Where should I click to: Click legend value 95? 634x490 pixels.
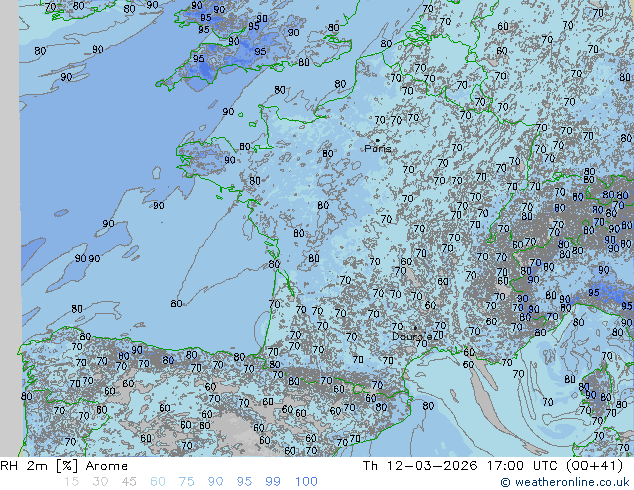(x=244, y=482)
